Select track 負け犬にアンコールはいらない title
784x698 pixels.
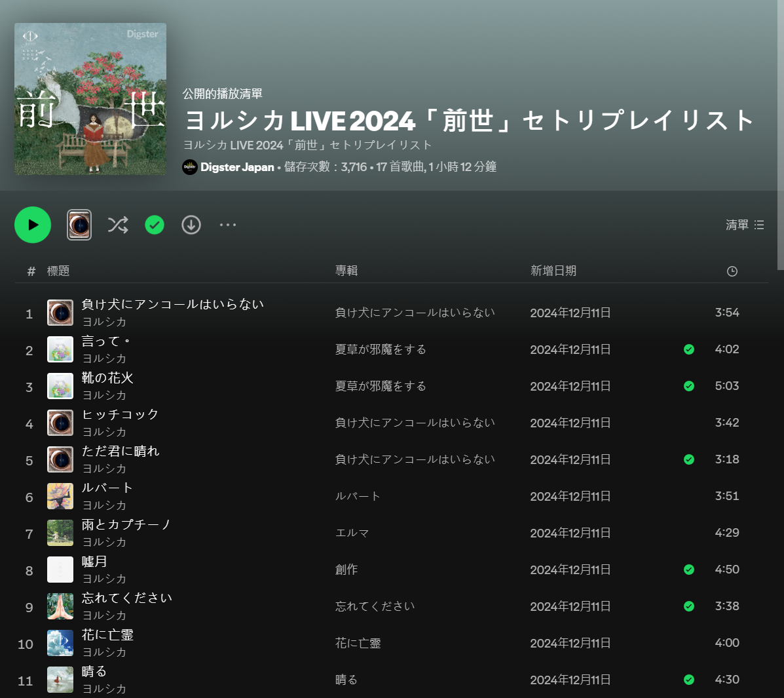[x=172, y=304]
